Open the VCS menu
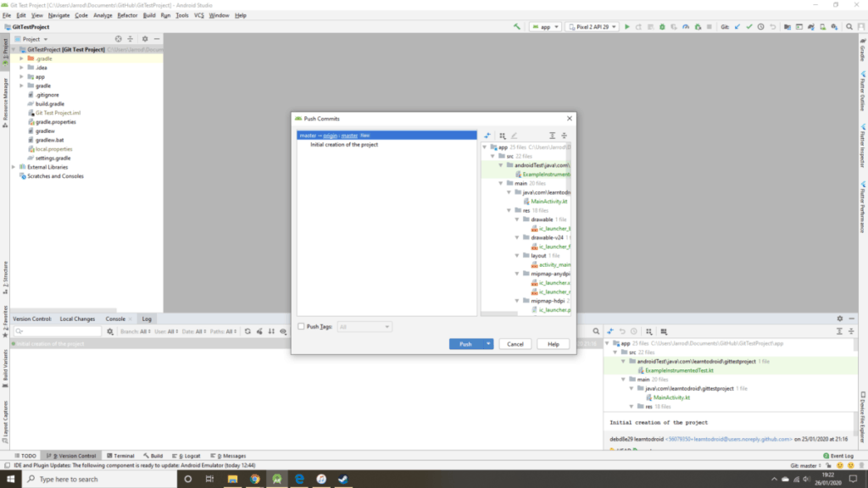 [198, 15]
